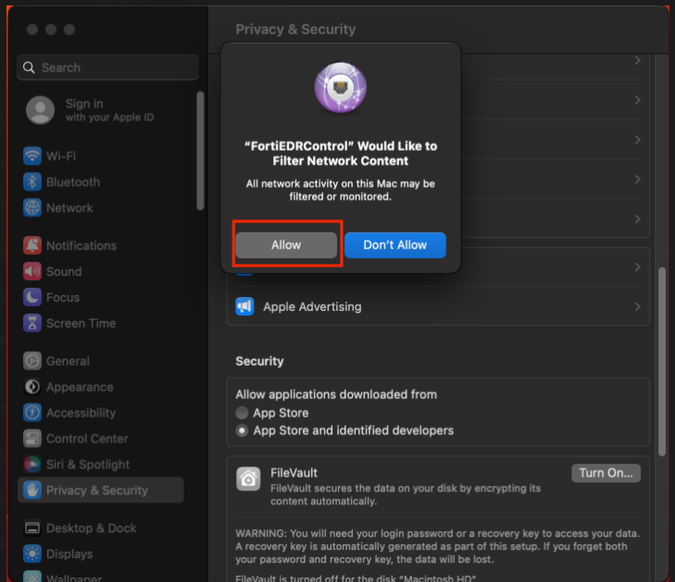Click the Desktop & Dock icon
This screenshot has width=675, height=582.
coord(32,528)
